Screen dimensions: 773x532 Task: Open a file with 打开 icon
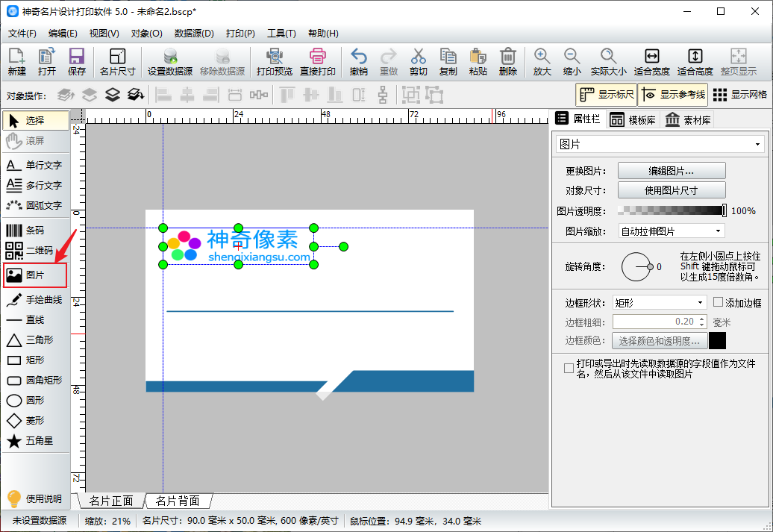(47, 62)
